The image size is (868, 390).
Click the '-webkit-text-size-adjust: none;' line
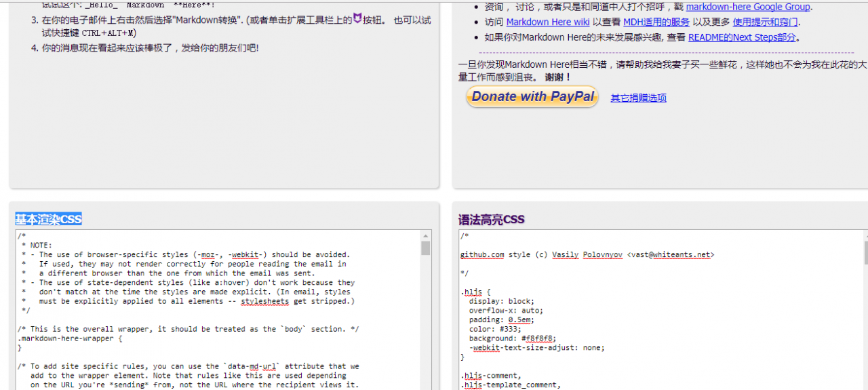pos(536,347)
